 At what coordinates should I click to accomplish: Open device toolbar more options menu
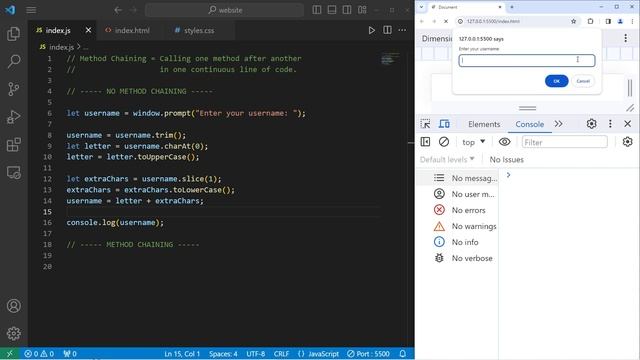625,38
